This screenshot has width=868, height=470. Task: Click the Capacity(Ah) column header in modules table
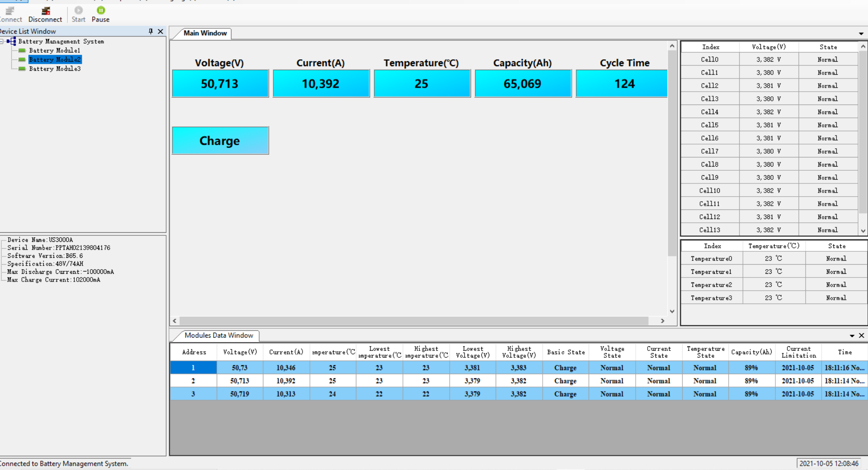(x=752, y=352)
